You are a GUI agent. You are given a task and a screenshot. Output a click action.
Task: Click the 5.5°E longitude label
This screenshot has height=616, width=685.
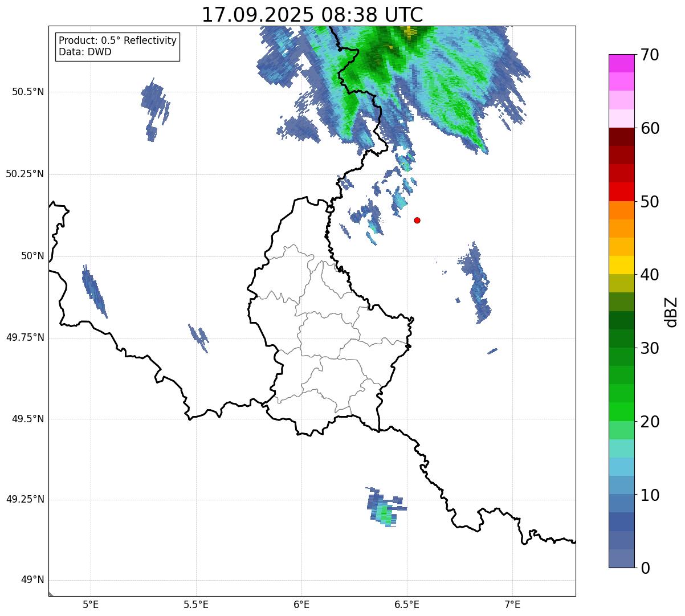coord(196,604)
